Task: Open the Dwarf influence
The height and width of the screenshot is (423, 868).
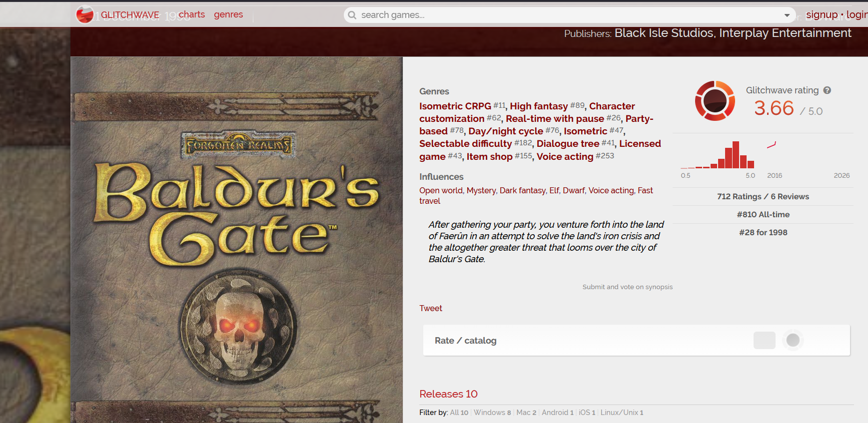Action: point(574,190)
